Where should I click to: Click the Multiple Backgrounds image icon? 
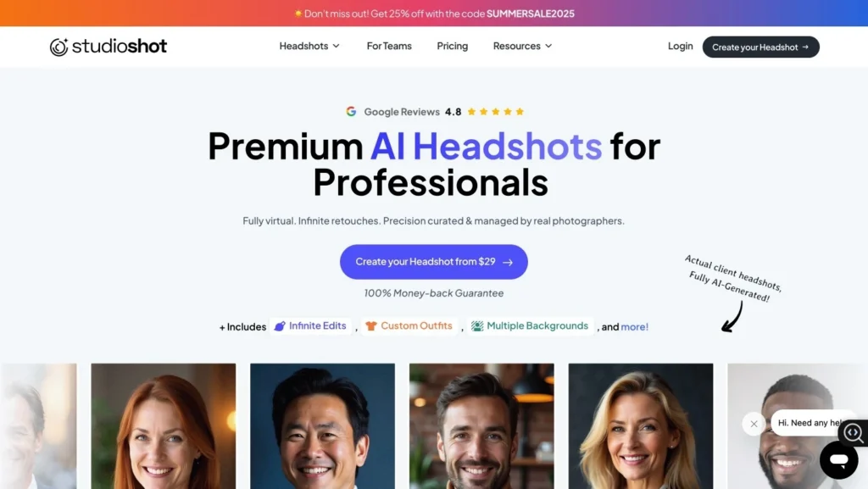[x=476, y=326]
